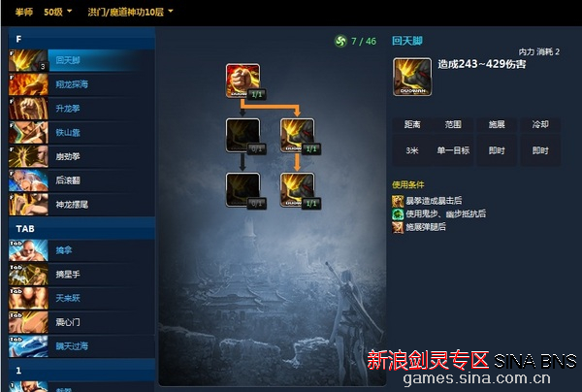The image size is (582, 392).
Task: Click the unlearned 0/1 middle-left skill node
Action: point(243,135)
